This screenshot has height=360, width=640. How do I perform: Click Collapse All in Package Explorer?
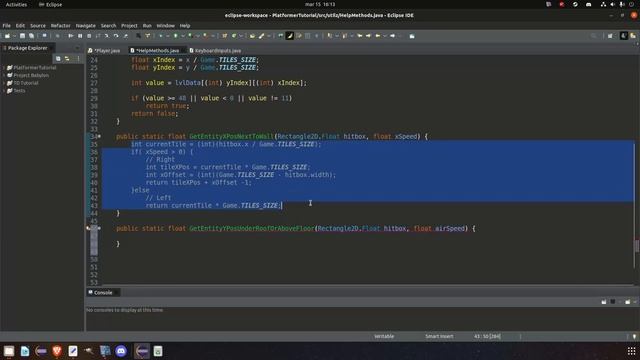click(x=58, y=59)
